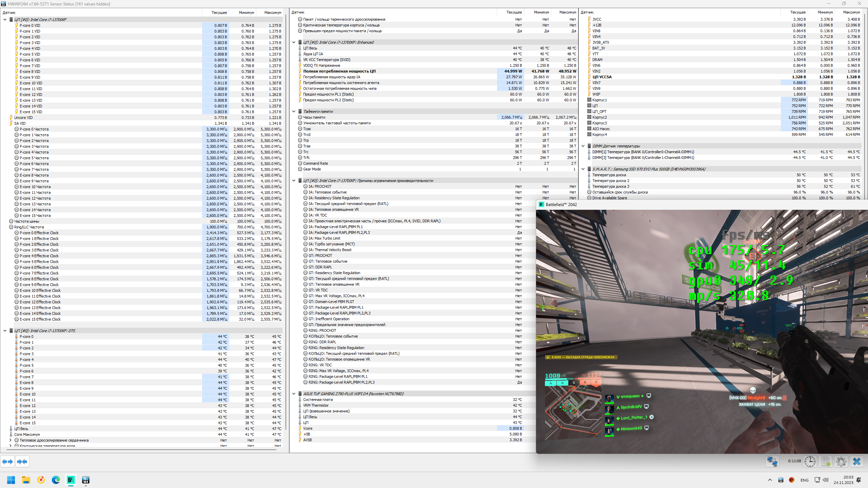Collapse the S.M.A.R.T. Samsung SSD group

pyautogui.click(x=583, y=169)
